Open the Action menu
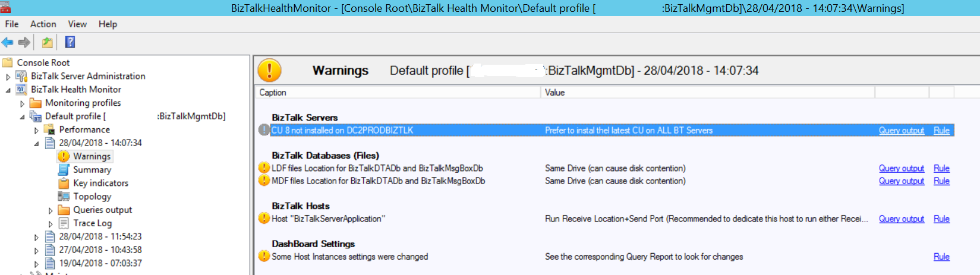The image size is (980, 275). 43,24
